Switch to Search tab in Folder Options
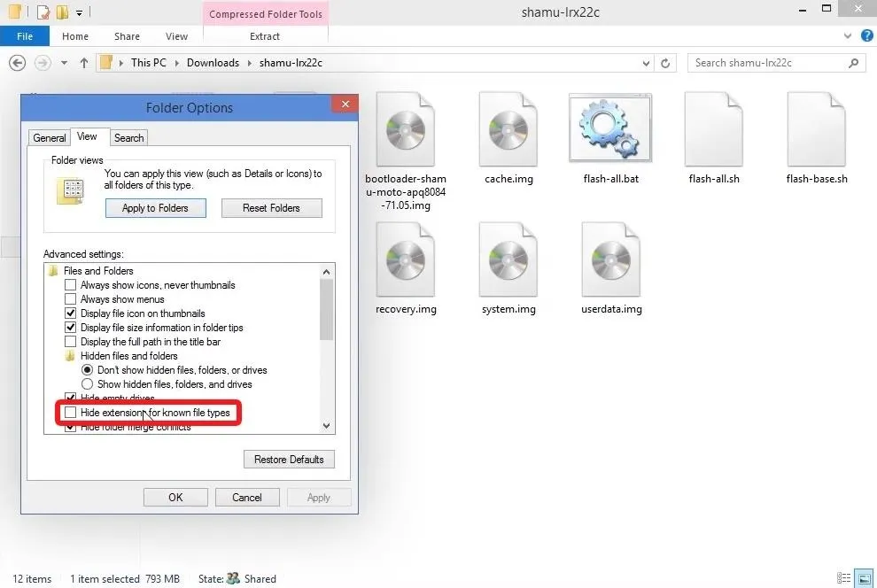The image size is (877, 588). pyautogui.click(x=129, y=137)
